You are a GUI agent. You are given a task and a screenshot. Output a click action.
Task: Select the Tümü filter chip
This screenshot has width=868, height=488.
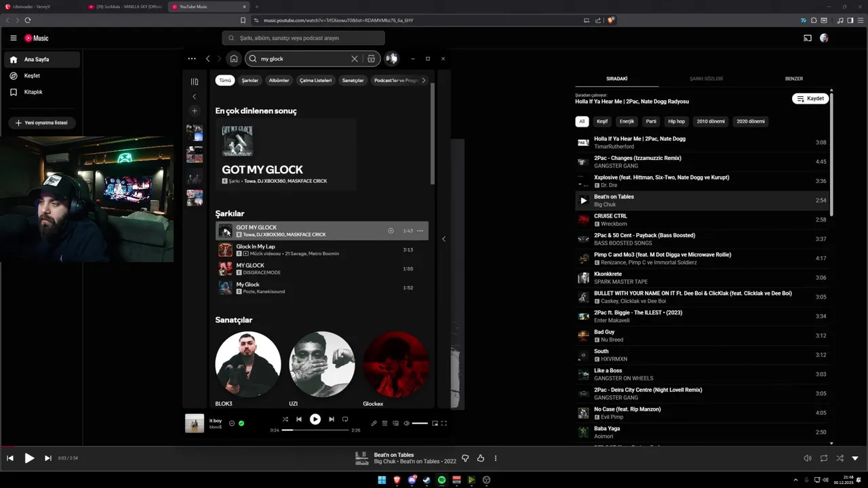point(225,80)
